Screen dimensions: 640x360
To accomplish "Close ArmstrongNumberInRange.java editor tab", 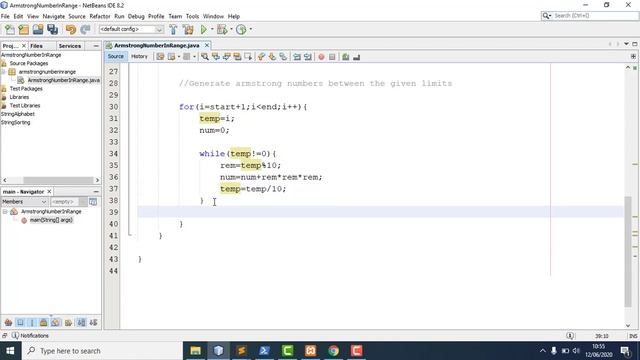I will pos(207,45).
